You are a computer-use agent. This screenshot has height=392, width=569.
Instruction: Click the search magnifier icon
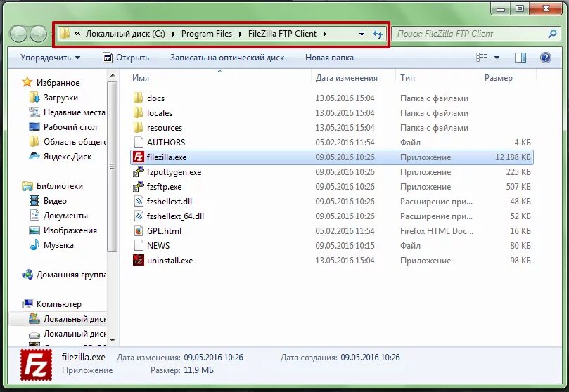pyautogui.click(x=552, y=34)
